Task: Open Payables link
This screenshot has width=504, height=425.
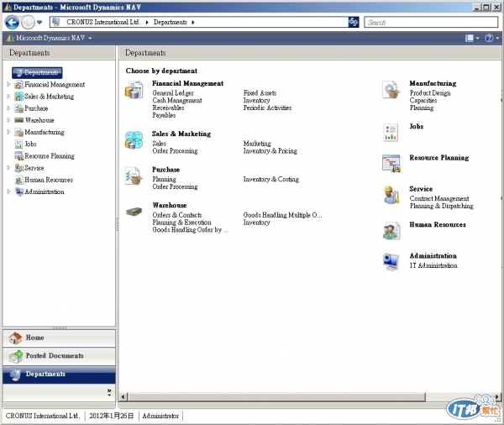Action: click(164, 115)
